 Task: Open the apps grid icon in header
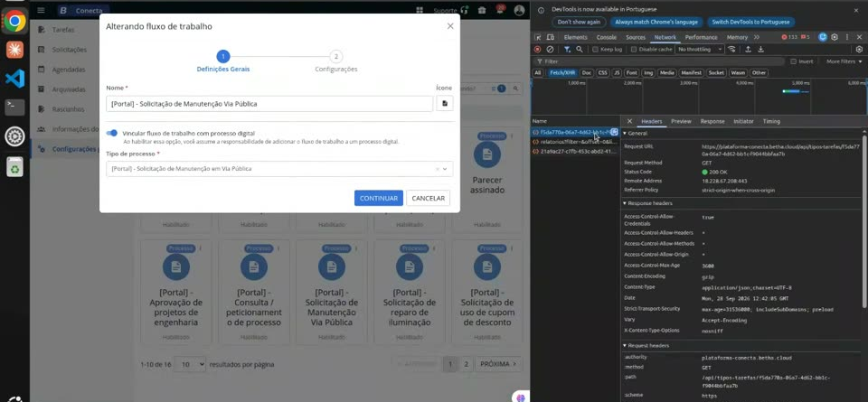pos(420,11)
